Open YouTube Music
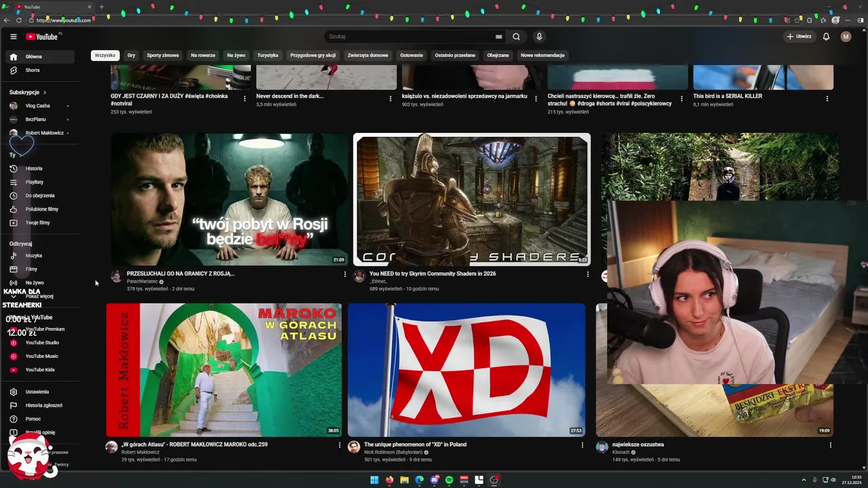868x488 pixels. (x=41, y=357)
